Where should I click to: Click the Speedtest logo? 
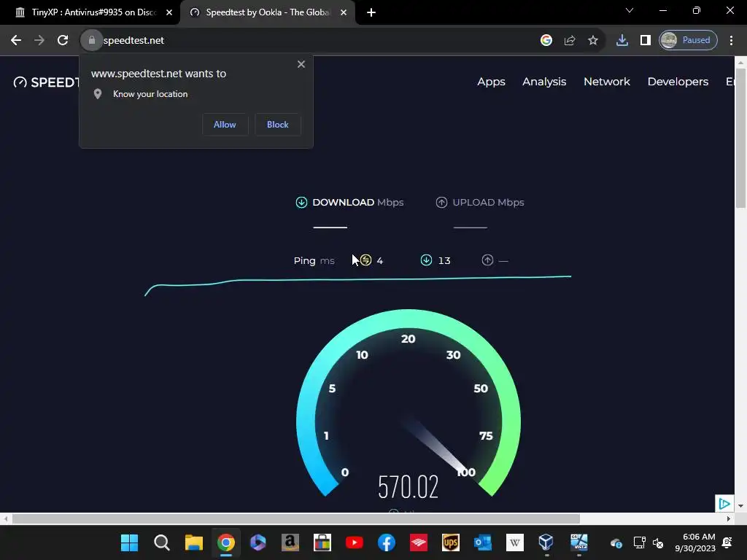(46, 82)
